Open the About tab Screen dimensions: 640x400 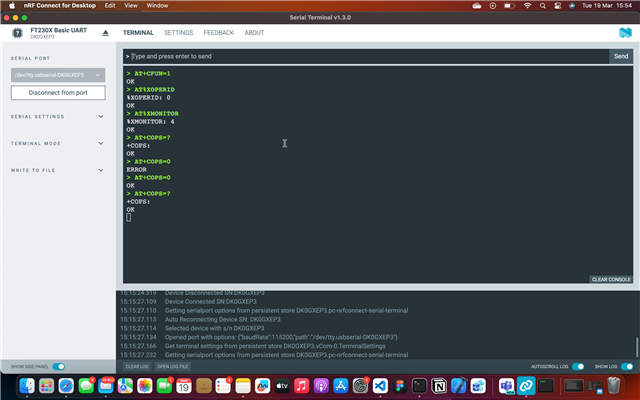tap(254, 33)
